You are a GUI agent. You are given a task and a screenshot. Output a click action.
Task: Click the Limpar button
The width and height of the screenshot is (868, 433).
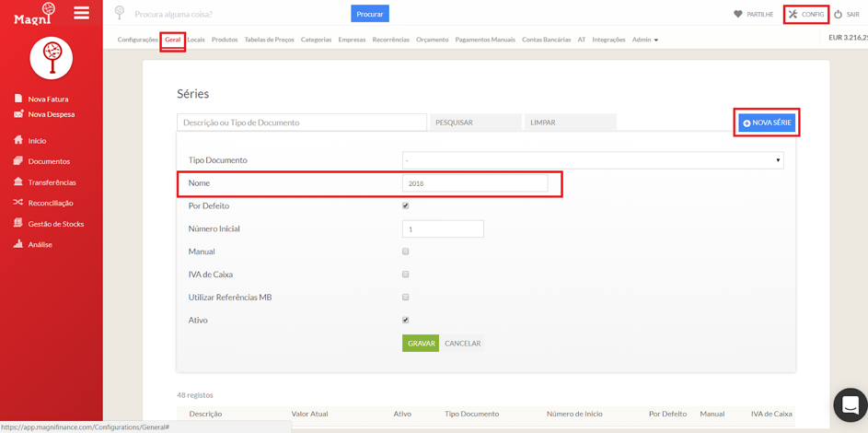(x=571, y=123)
